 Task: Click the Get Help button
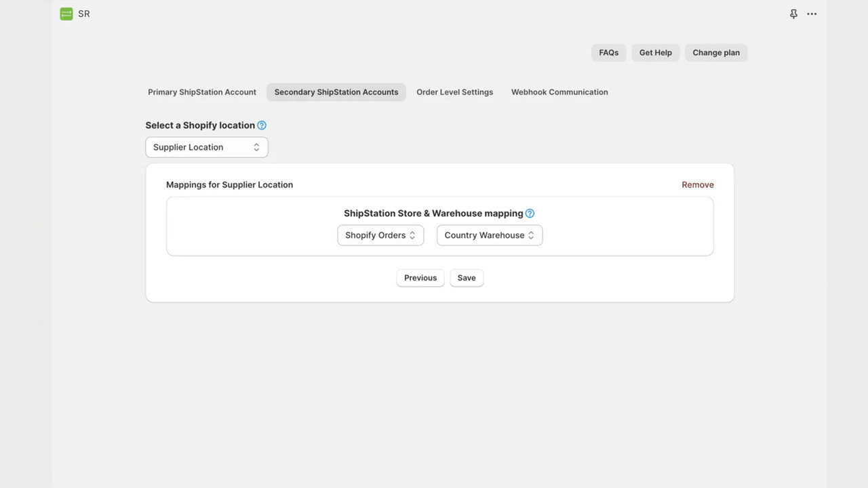pyautogui.click(x=656, y=53)
